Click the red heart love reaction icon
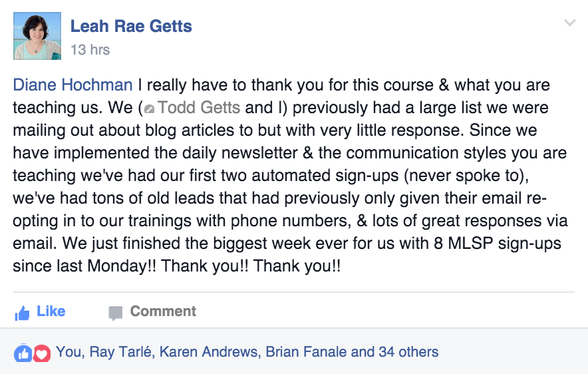 pyautogui.click(x=42, y=353)
